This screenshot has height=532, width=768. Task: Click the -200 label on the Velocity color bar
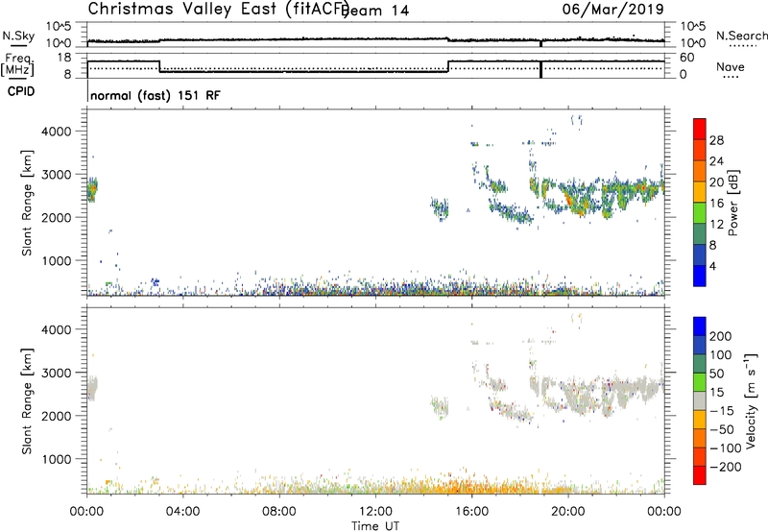click(x=725, y=467)
